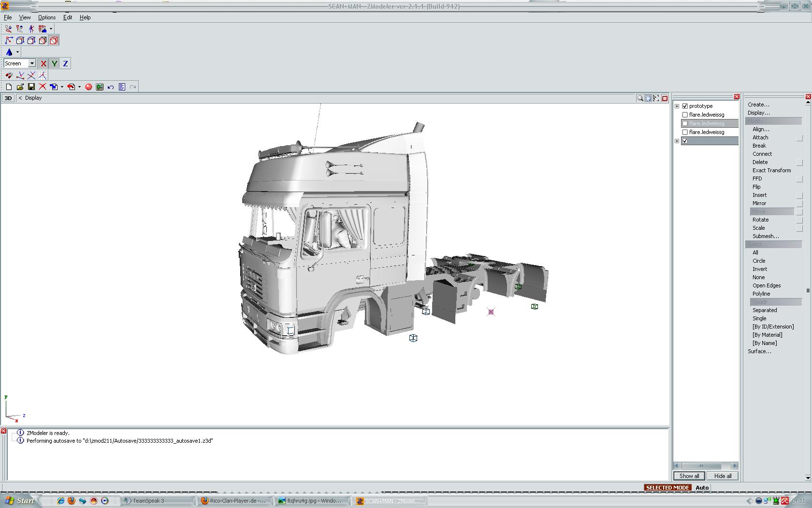
Task: Click the Hide all button
Action: [723, 476]
